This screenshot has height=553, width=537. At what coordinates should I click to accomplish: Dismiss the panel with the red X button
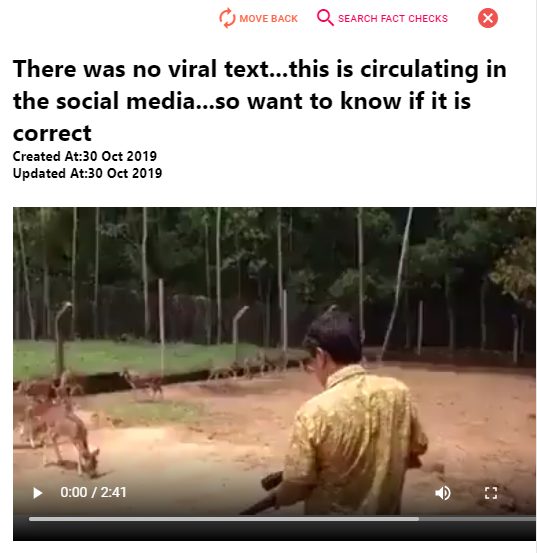pyautogui.click(x=488, y=18)
